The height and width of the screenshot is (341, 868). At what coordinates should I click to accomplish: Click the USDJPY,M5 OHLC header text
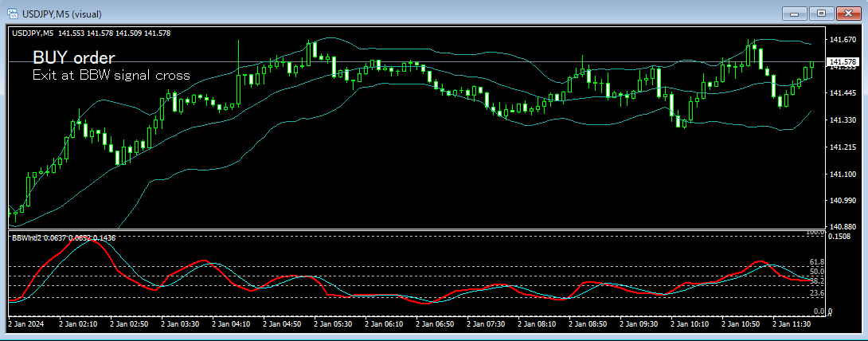[x=92, y=33]
